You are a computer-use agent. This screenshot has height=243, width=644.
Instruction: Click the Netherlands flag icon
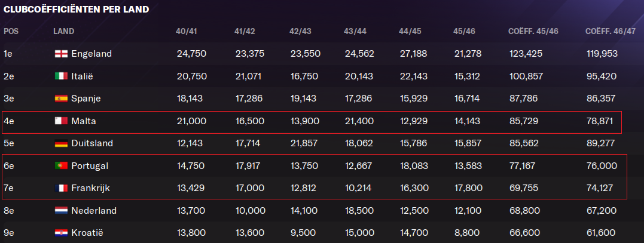click(x=61, y=211)
